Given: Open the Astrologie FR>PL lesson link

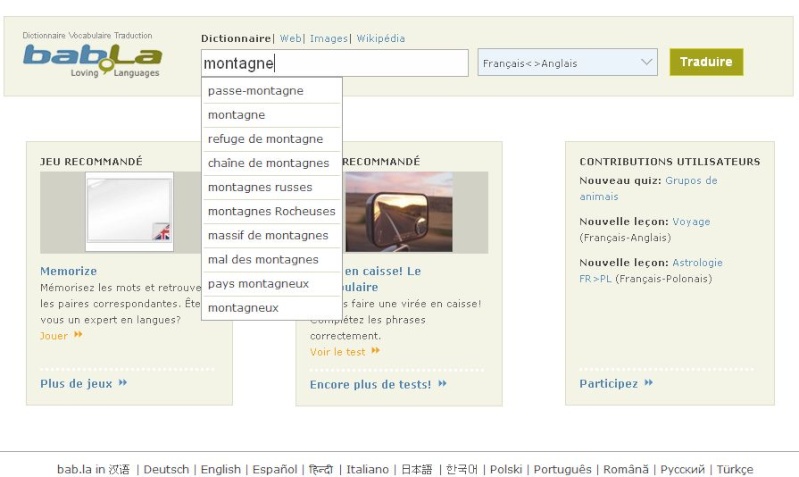Looking at the screenshot, I should 651,271.
